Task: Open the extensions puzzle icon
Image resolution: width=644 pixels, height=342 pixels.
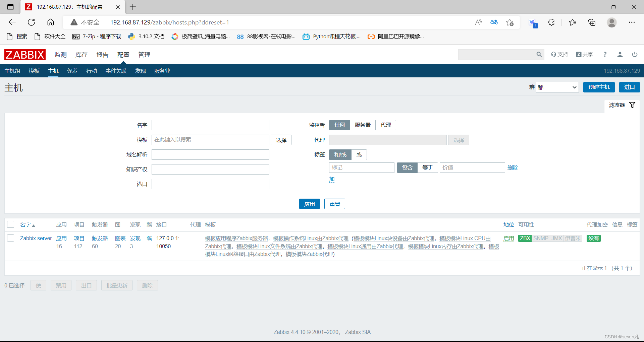Action: 551,22
